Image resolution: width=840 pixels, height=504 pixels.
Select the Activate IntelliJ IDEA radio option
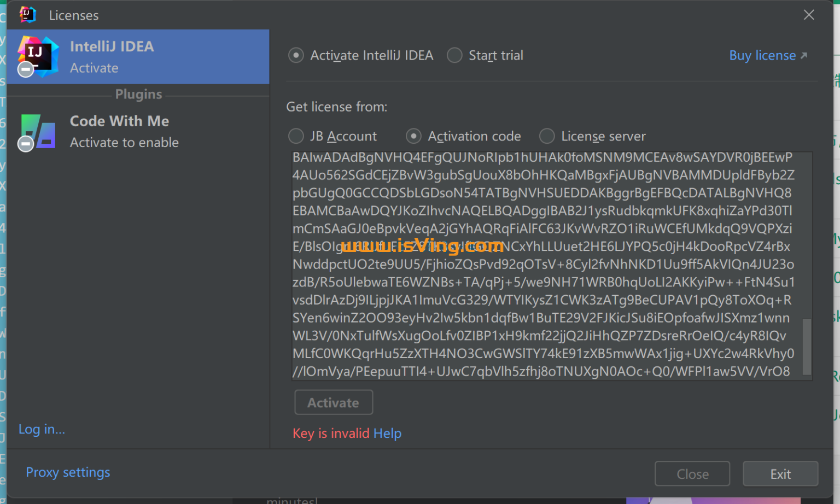click(296, 55)
